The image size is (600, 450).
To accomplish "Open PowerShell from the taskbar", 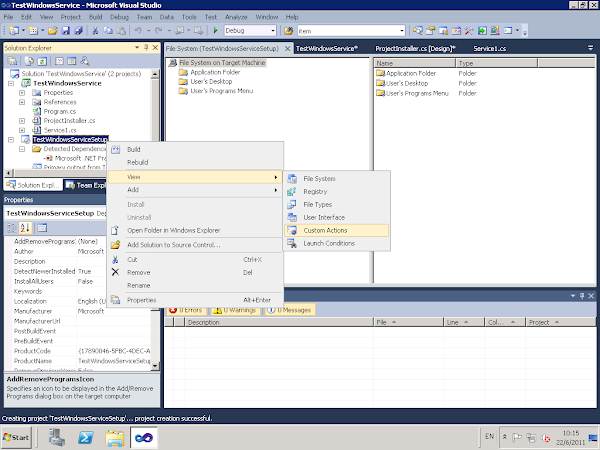I will point(86,437).
